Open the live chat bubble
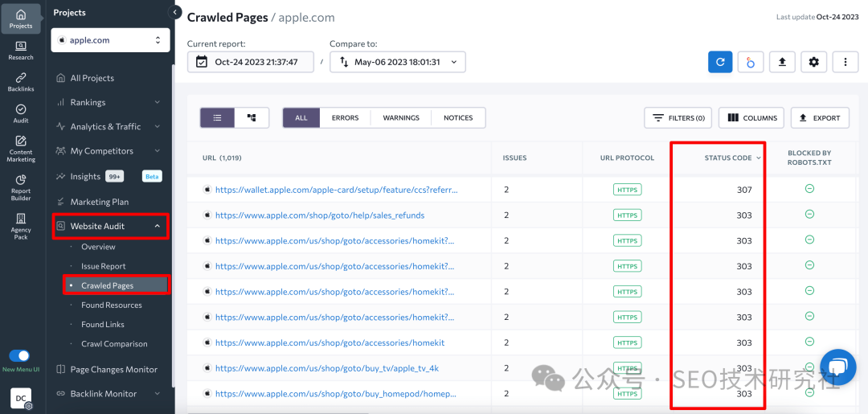The height and width of the screenshot is (414, 868). pyautogui.click(x=837, y=367)
